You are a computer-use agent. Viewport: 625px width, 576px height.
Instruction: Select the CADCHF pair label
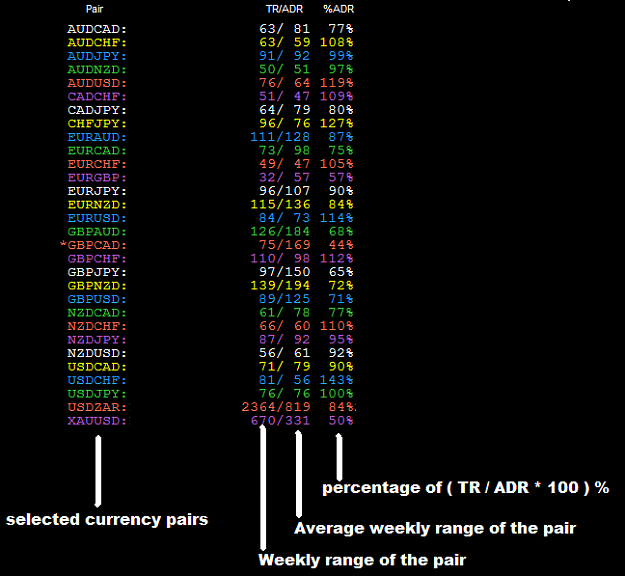97,97
